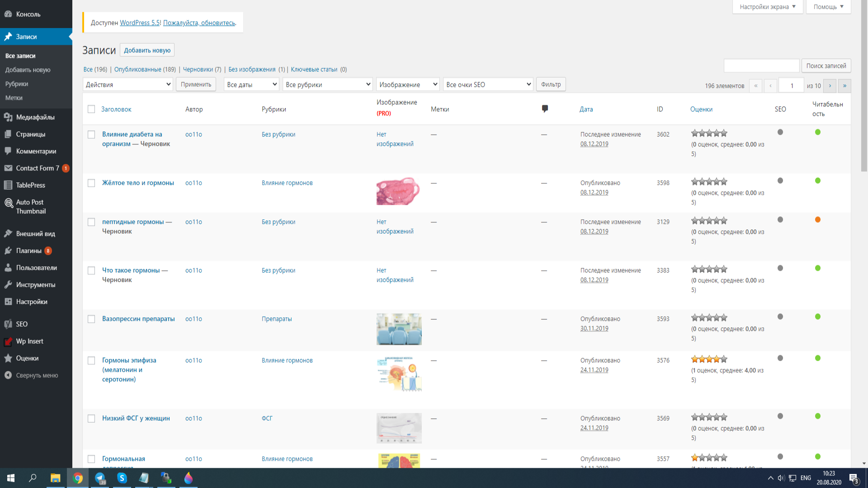Follow the WordPress 5.5 update link
The width and height of the screenshot is (868, 488).
pos(140,23)
